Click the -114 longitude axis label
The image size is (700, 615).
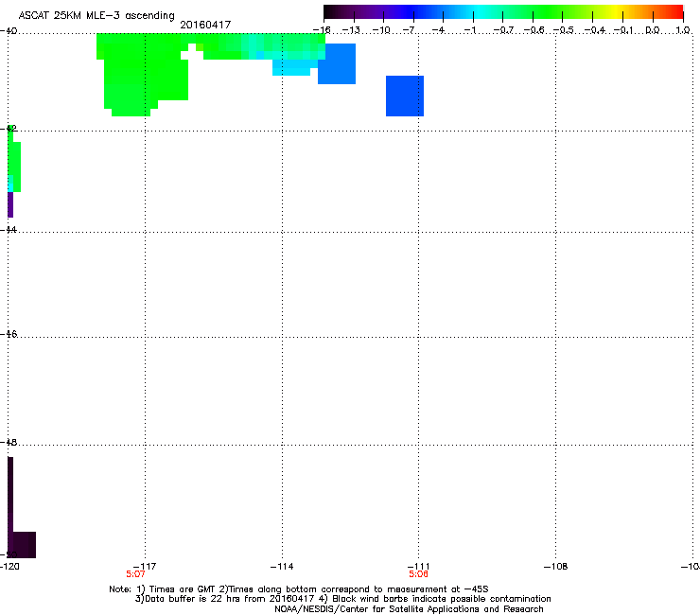click(282, 567)
